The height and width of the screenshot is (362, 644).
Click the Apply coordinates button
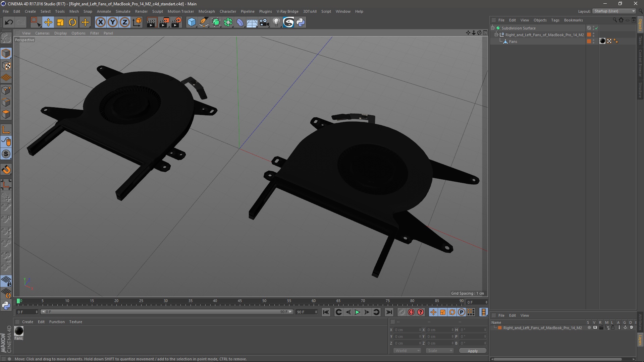(x=473, y=351)
